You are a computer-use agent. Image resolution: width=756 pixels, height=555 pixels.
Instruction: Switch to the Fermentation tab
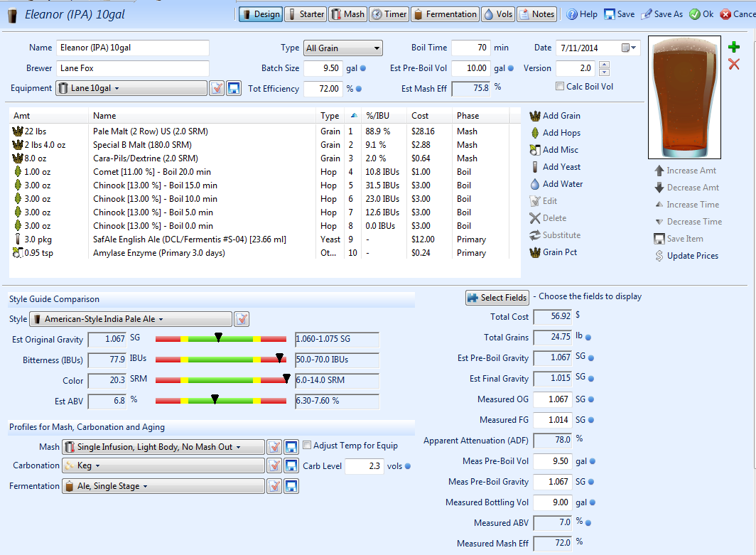444,14
